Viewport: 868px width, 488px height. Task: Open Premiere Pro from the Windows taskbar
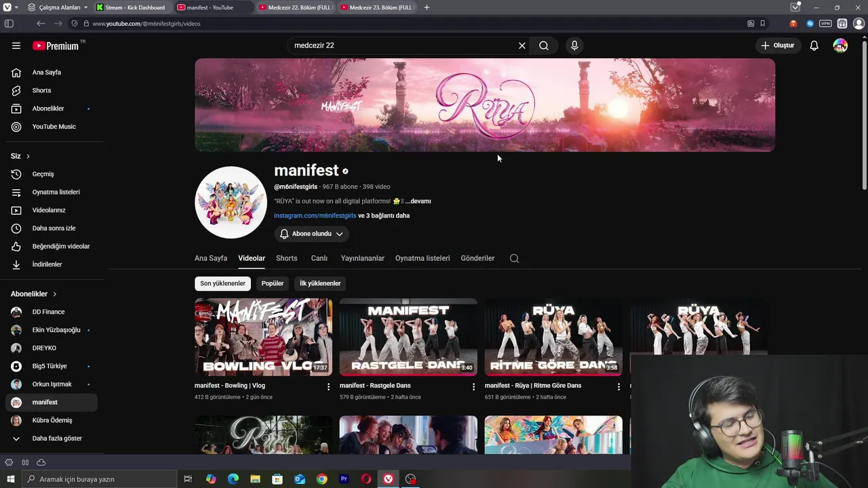coord(344,479)
